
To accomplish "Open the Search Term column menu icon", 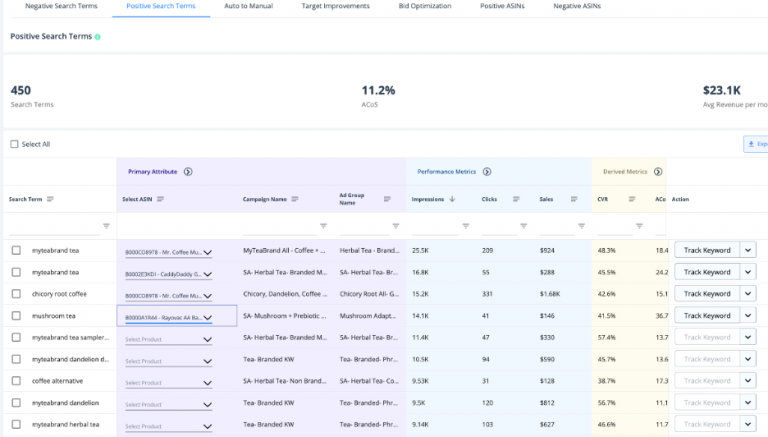I will pyautogui.click(x=50, y=199).
